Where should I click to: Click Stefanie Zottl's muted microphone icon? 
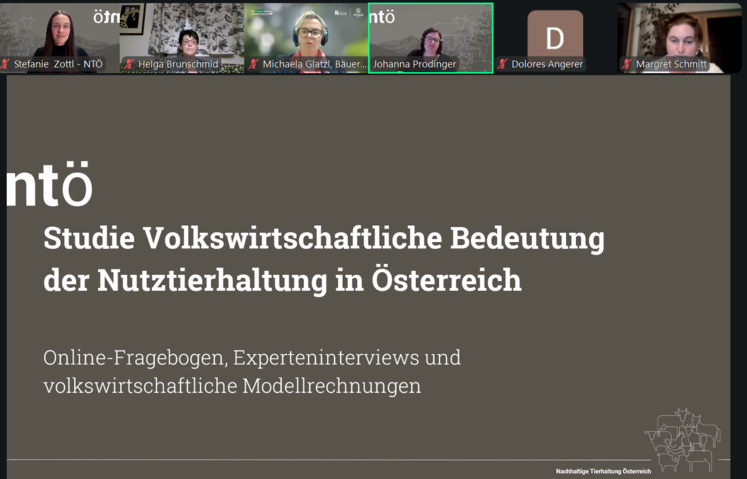(5, 64)
